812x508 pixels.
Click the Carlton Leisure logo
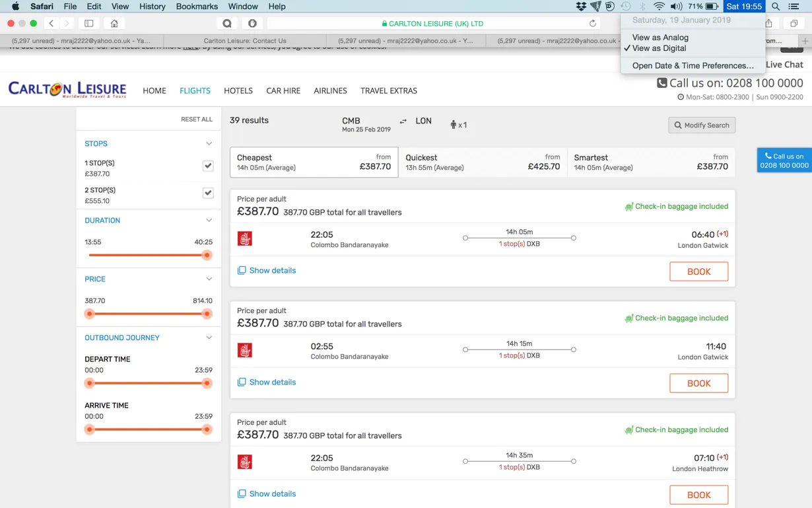coord(67,90)
